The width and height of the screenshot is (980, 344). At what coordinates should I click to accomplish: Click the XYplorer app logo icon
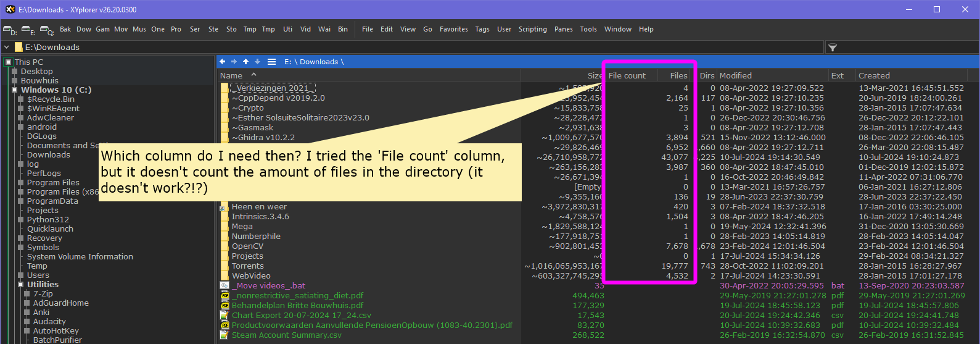(10, 9)
